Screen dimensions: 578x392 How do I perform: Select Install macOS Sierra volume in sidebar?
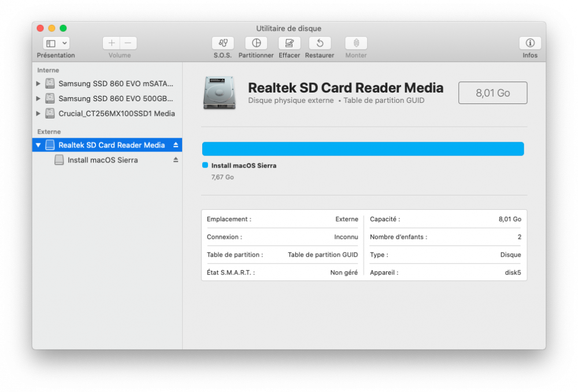tap(108, 160)
